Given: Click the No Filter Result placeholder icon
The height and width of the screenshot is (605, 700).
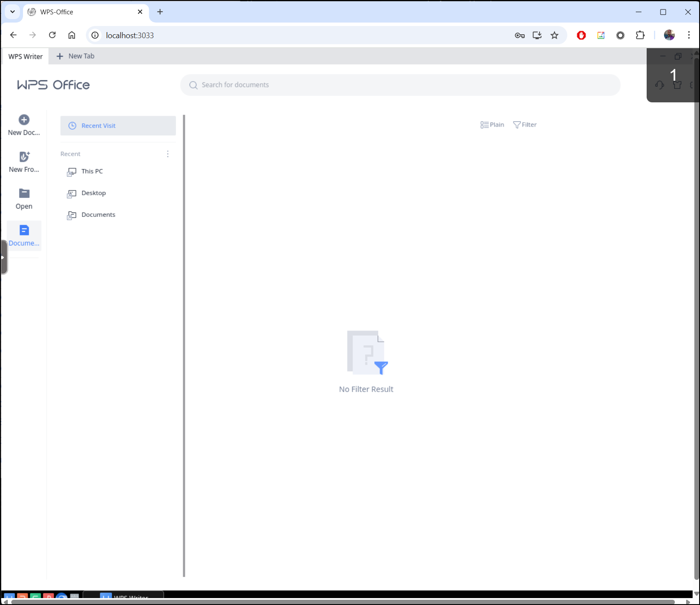Looking at the screenshot, I should [x=367, y=353].
